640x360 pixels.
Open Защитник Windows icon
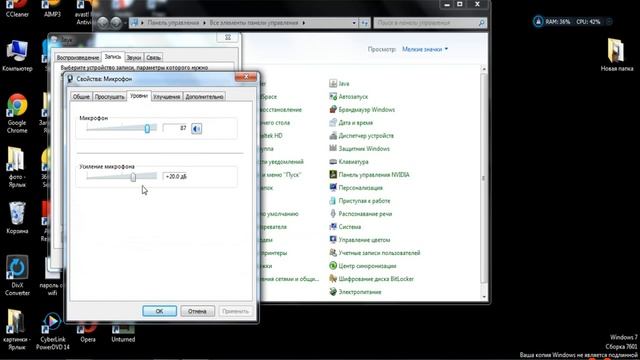point(360,149)
